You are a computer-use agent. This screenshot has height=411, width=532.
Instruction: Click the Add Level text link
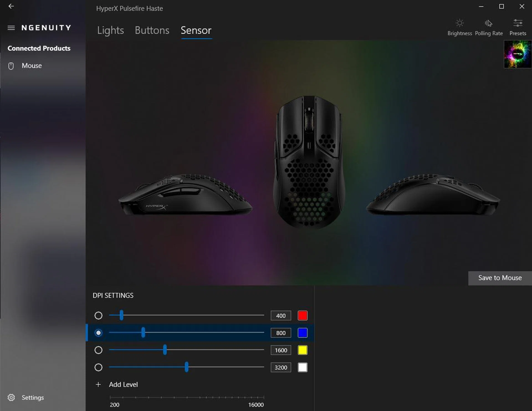tap(123, 384)
